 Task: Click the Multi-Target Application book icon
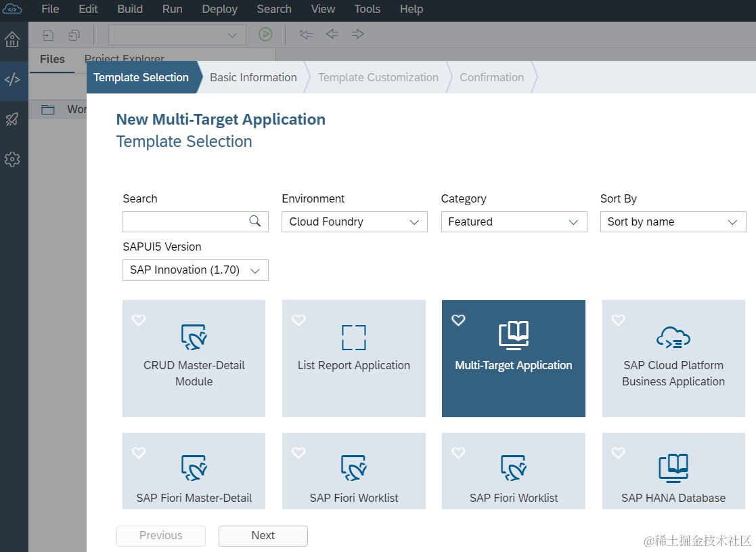[514, 335]
